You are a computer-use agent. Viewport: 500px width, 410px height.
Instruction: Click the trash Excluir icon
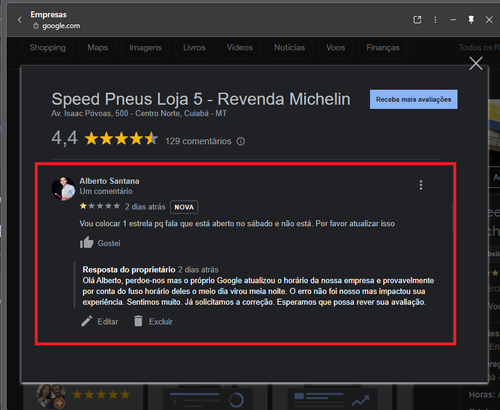138,321
